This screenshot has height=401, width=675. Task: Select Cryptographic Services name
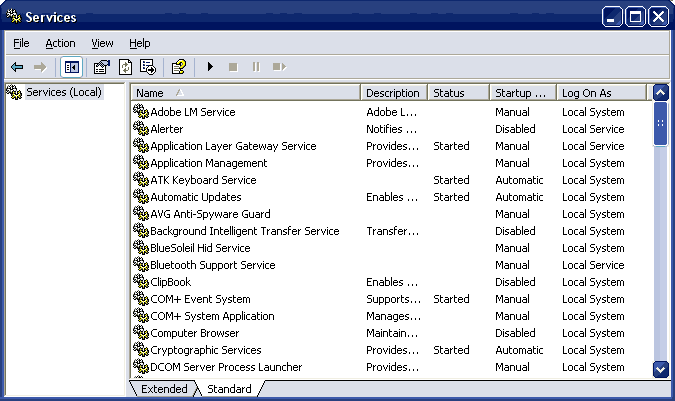[x=206, y=350]
